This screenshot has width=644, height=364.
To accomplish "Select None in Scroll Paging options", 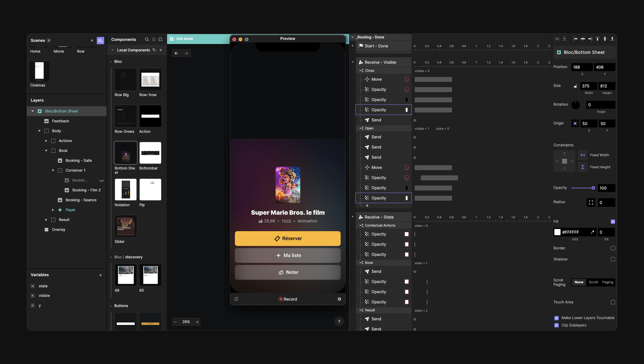I will 579,282.
